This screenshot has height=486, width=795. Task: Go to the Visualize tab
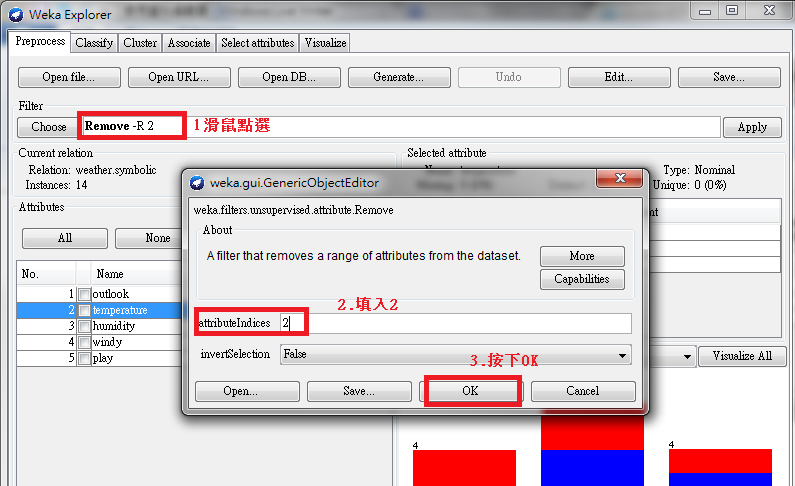(x=325, y=43)
